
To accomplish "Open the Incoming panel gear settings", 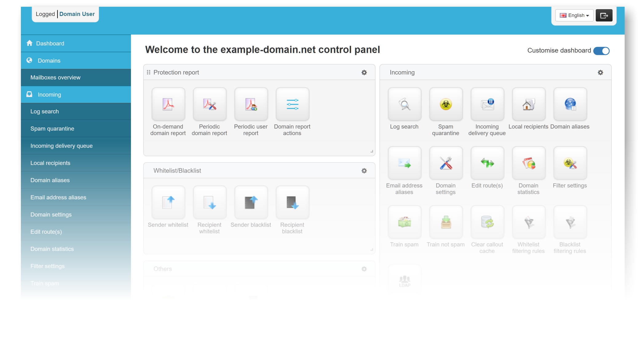I will [x=600, y=73].
